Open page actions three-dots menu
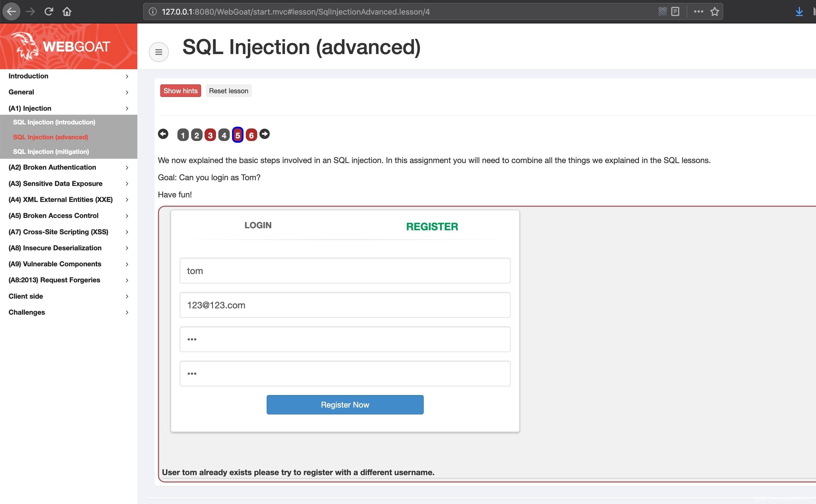Image resolution: width=816 pixels, height=504 pixels. (x=698, y=12)
